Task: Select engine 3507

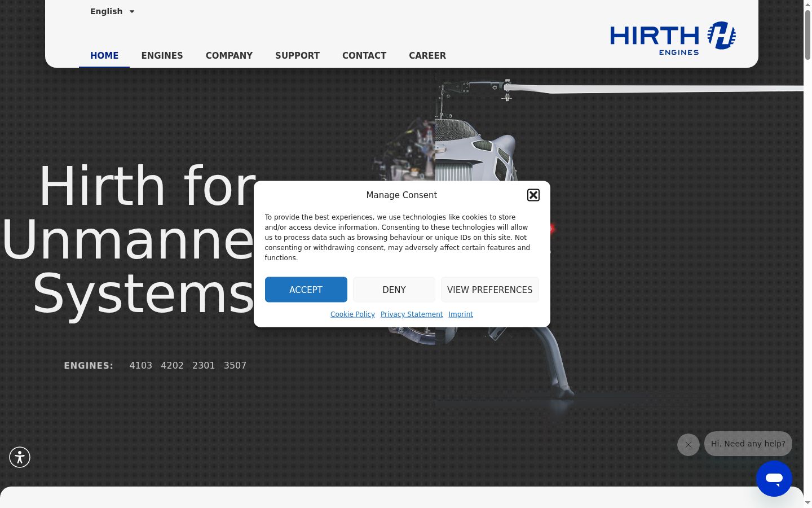Action: [235, 366]
